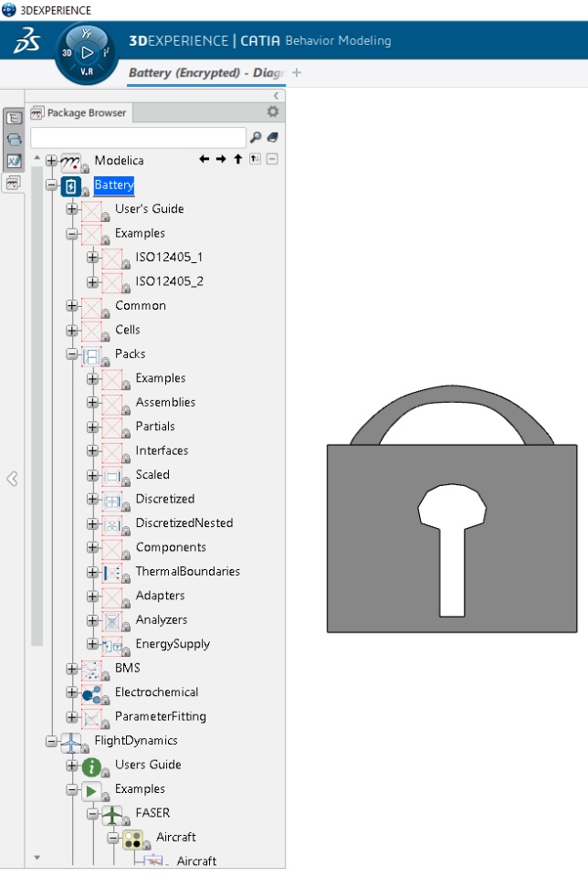Open the Package Browser settings gear
Viewport: 588px width, 877px height.
tap(273, 111)
